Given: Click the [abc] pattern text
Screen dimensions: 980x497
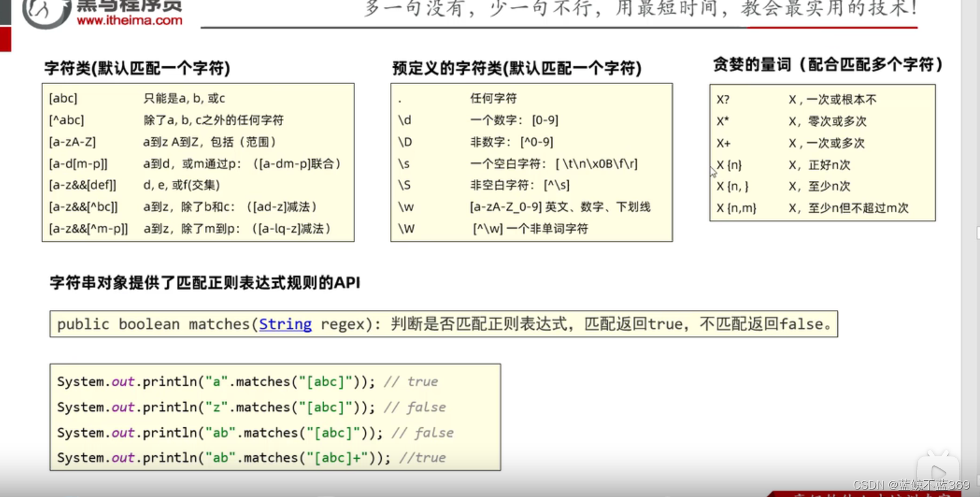Looking at the screenshot, I should (x=64, y=99).
